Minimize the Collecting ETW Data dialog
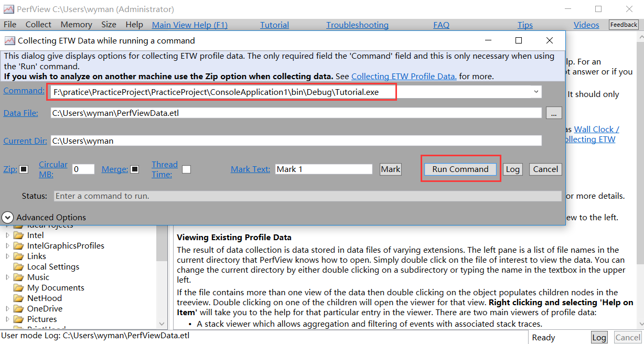The image size is (644, 344). coord(488,40)
